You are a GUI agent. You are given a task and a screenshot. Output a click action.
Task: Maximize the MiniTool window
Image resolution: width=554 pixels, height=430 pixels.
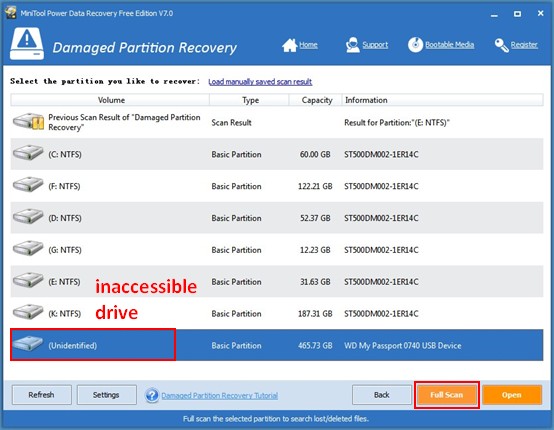(517, 14)
